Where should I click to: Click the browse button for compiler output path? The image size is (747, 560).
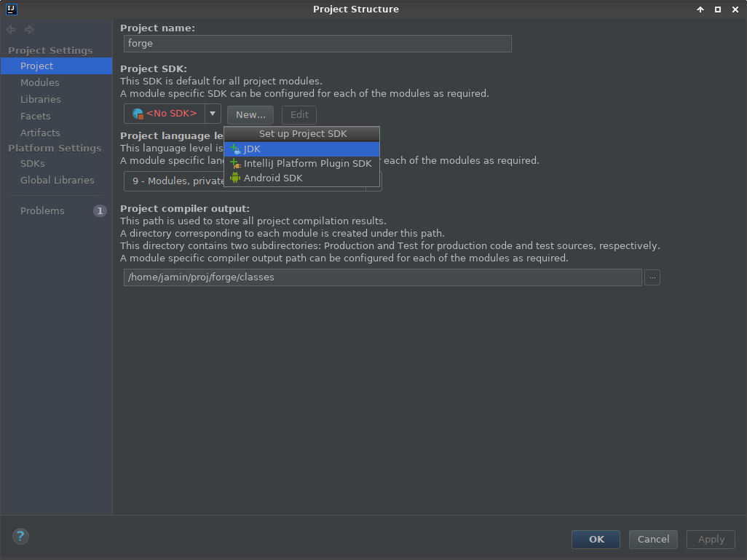coord(652,277)
